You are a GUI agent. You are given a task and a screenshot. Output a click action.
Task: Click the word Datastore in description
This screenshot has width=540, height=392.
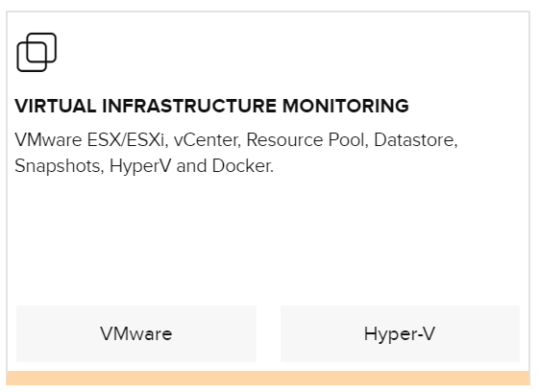coord(416,140)
